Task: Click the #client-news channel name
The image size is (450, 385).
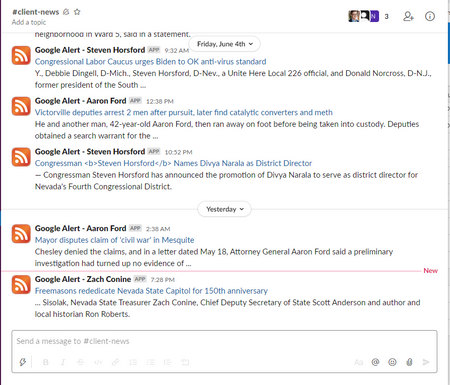Action: (x=36, y=12)
